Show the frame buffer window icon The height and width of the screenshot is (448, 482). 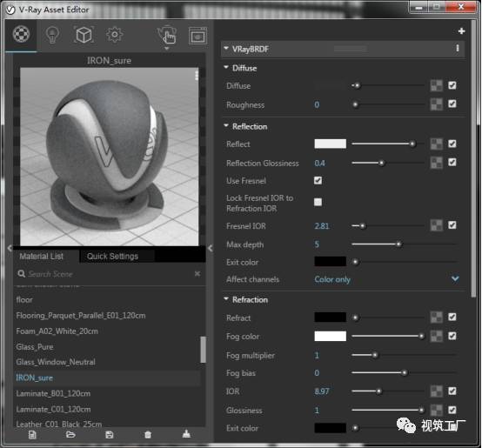[x=197, y=37]
